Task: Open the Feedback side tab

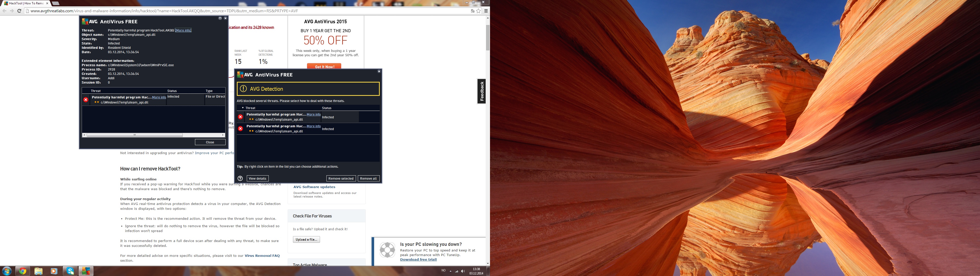Action: [x=482, y=91]
